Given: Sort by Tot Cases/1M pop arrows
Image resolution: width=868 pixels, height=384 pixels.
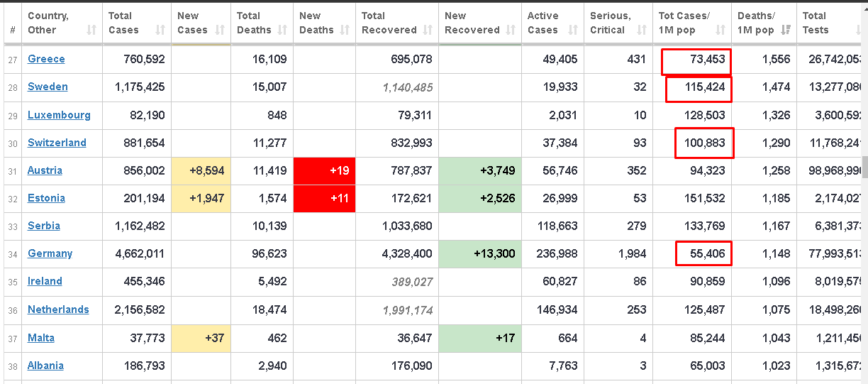Looking at the screenshot, I should [x=720, y=30].
